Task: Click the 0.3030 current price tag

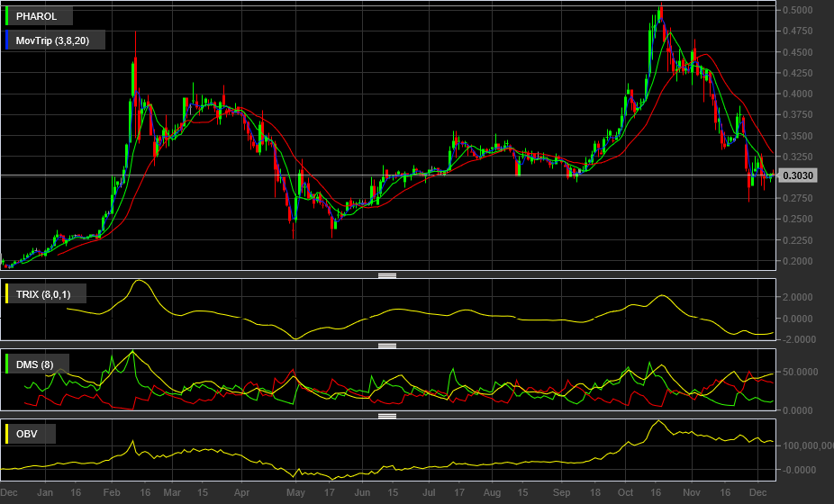Action: [797, 175]
